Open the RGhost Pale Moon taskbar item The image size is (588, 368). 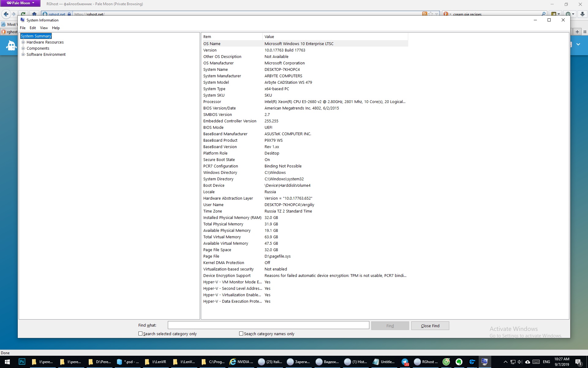426,362
